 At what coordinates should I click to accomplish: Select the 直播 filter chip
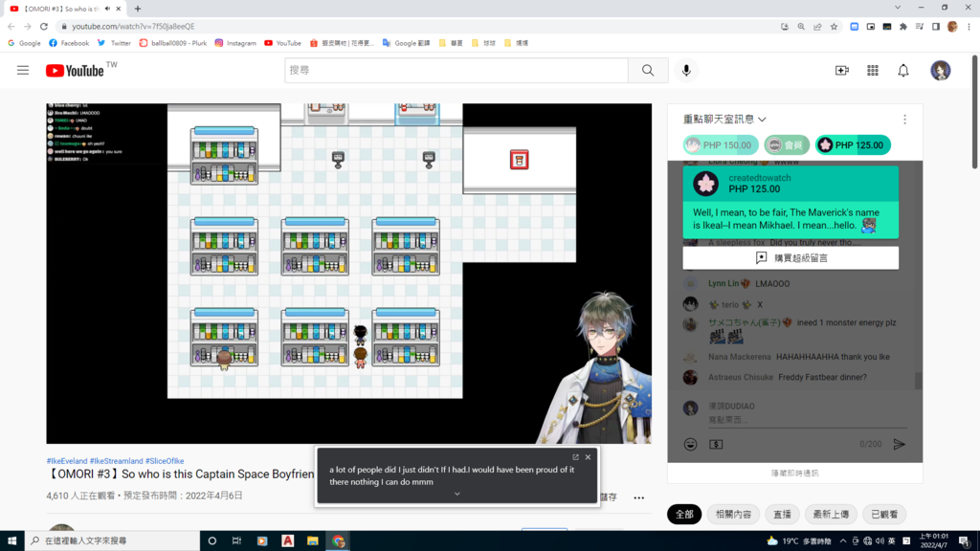coord(783,515)
